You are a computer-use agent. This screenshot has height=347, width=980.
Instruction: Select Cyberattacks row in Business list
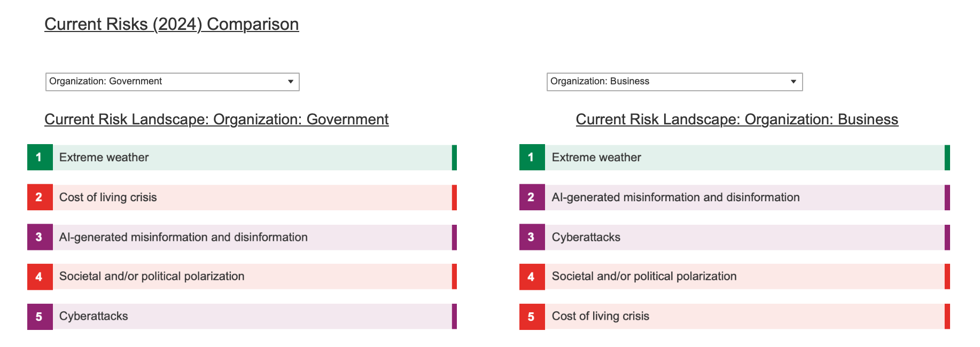[735, 237]
